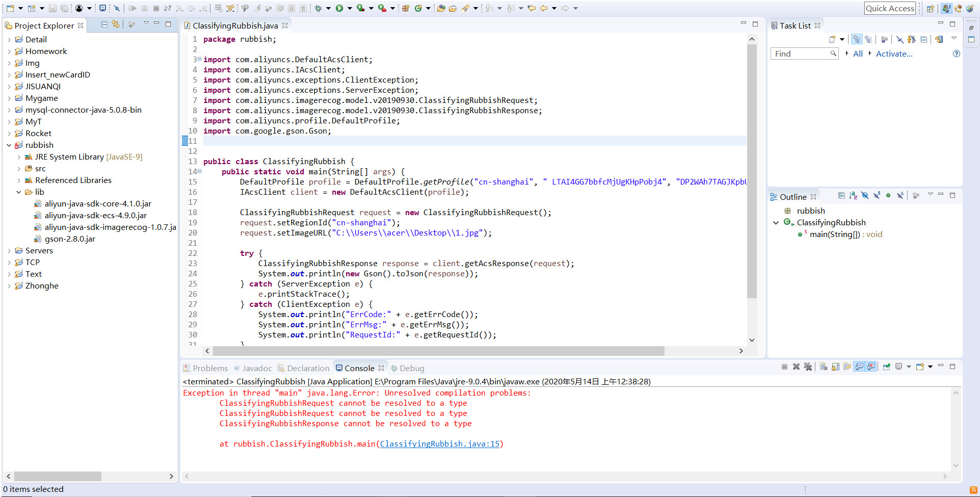The height and width of the screenshot is (497, 980).
Task: Collapse All in Project Explorer toolbar
Action: 104,24
